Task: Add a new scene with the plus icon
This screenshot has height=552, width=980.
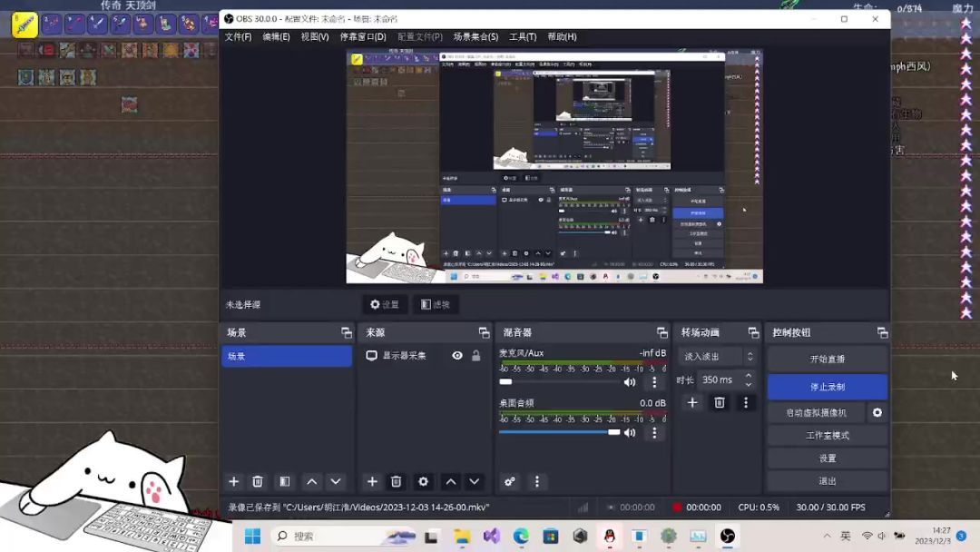Action: (234, 481)
